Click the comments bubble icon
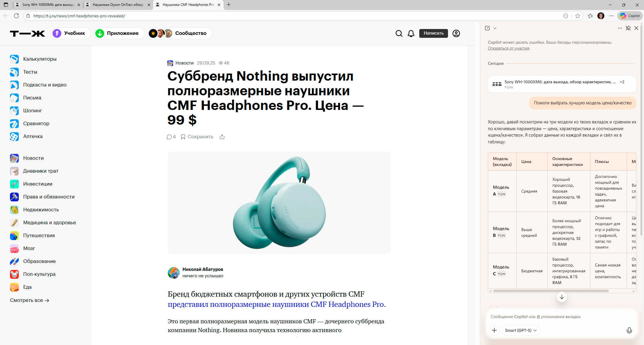Screen dimensions: 644x345 point(169,137)
